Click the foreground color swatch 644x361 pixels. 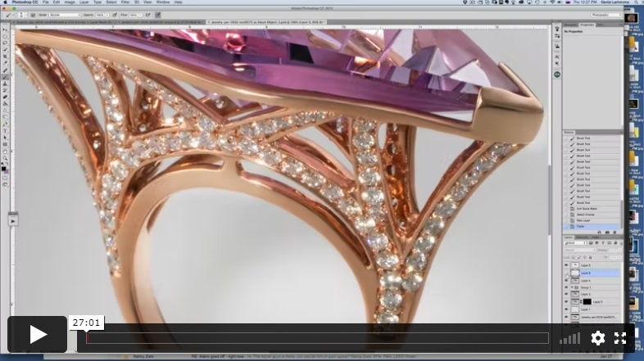click(x=4, y=169)
